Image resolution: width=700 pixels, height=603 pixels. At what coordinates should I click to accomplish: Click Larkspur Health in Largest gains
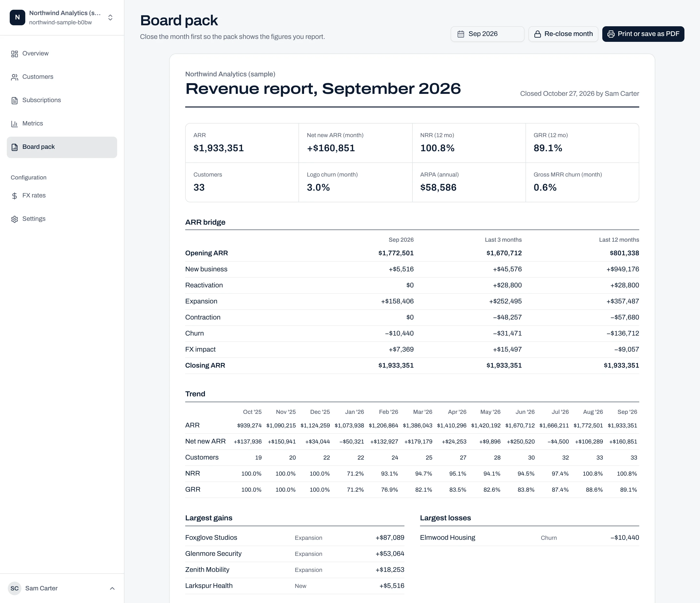coord(209,586)
